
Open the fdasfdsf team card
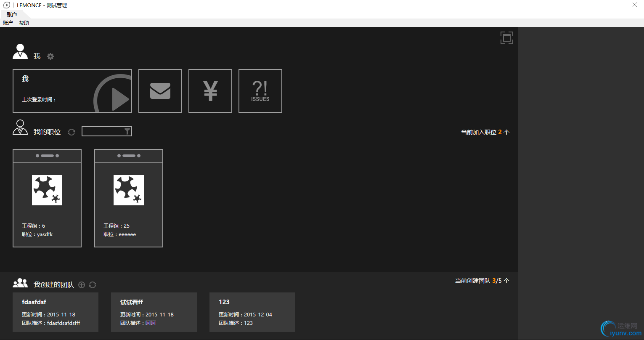(x=56, y=312)
